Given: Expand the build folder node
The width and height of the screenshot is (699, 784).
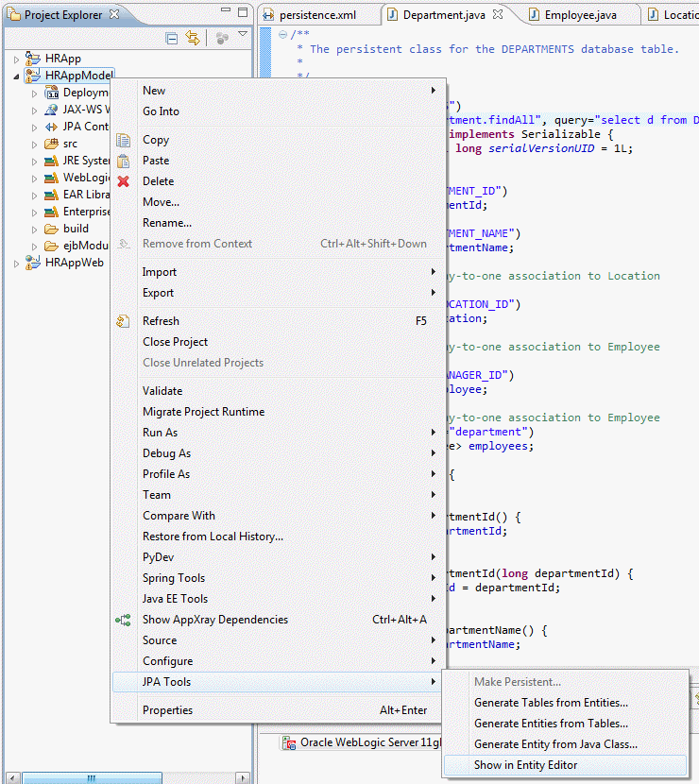Looking at the screenshot, I should coord(35,229).
